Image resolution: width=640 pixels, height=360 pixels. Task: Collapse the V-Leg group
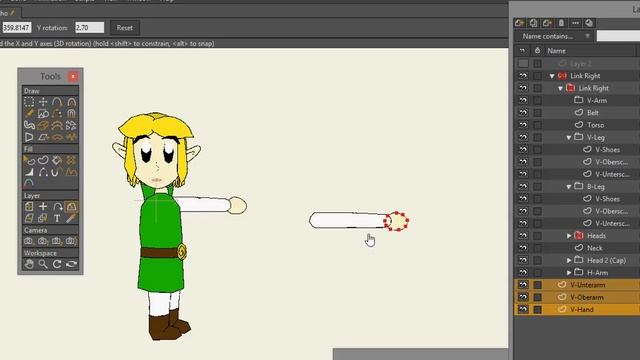[x=569, y=138]
